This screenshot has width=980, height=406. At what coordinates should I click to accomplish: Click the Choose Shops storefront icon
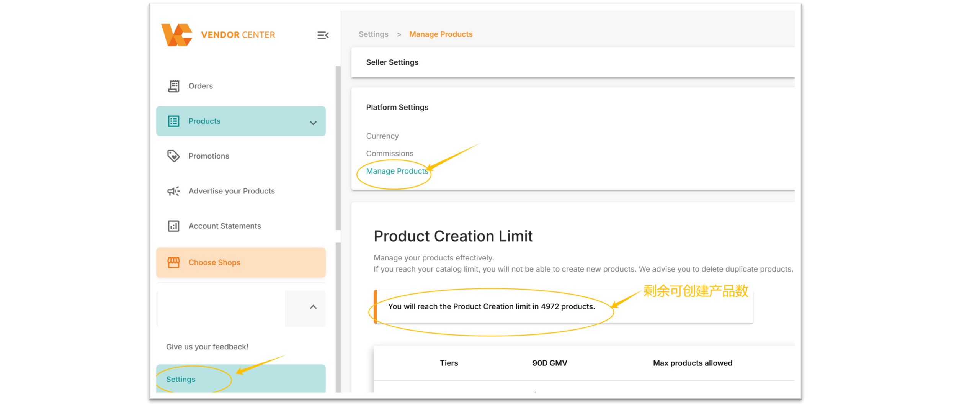pos(173,262)
